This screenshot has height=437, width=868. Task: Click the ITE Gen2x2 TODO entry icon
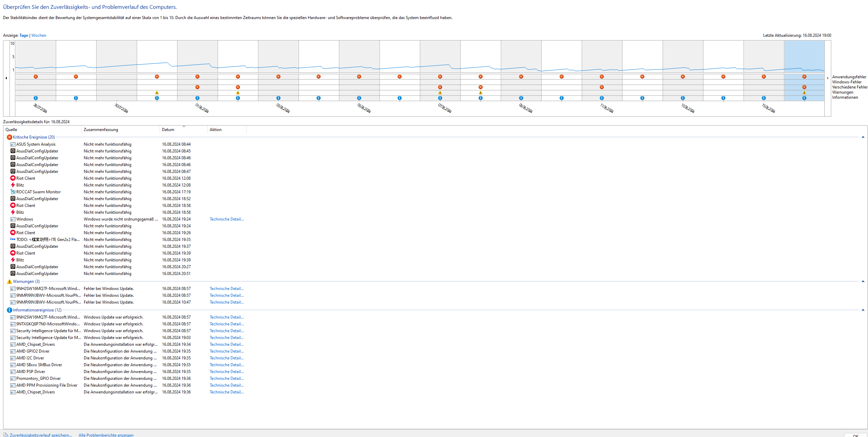pos(13,240)
